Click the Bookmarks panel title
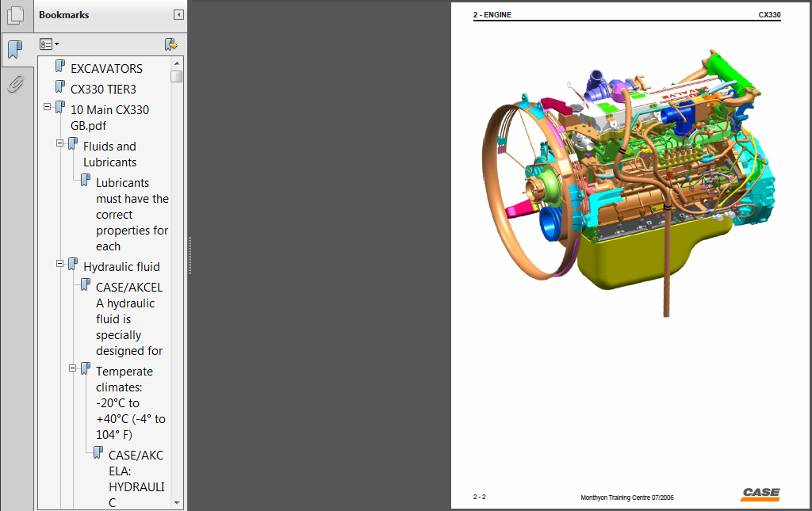Viewport: 812px width, 511px height. pyautogui.click(x=63, y=15)
